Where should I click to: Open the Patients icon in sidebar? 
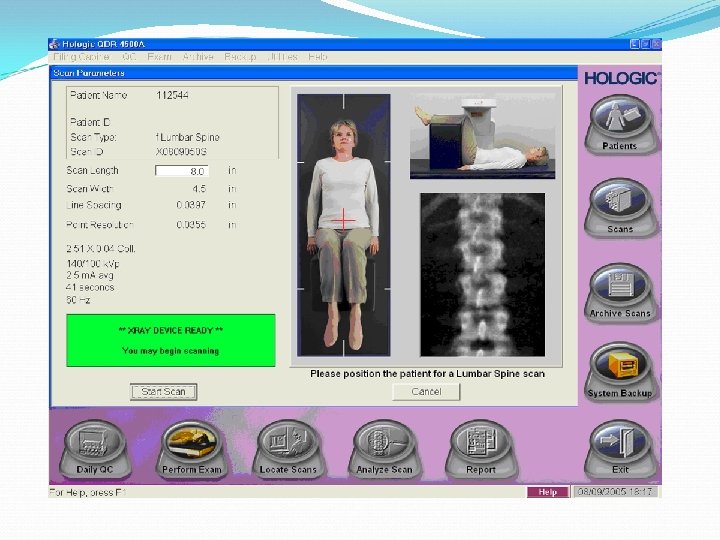click(x=621, y=124)
